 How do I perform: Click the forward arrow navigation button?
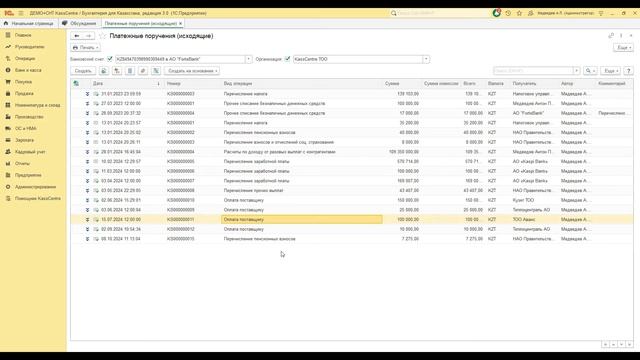[89, 36]
